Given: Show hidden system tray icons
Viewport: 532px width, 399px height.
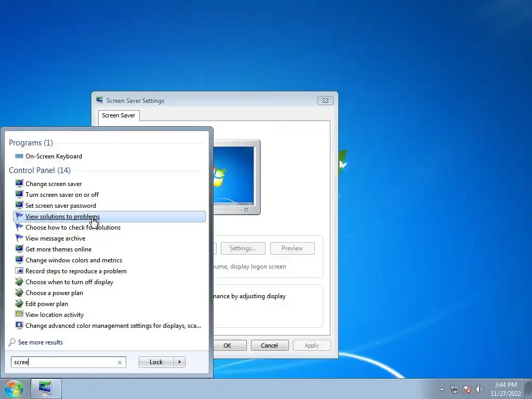Looking at the screenshot, I should (442, 389).
